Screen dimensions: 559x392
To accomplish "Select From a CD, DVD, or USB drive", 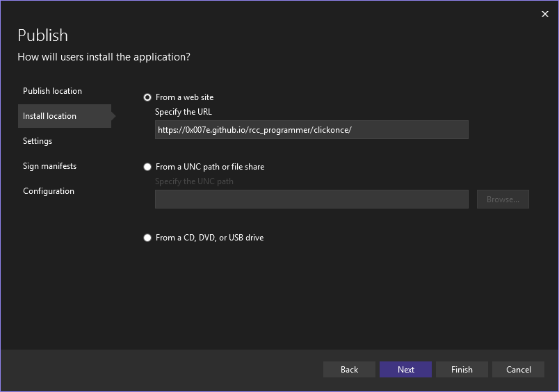I will pyautogui.click(x=147, y=238).
